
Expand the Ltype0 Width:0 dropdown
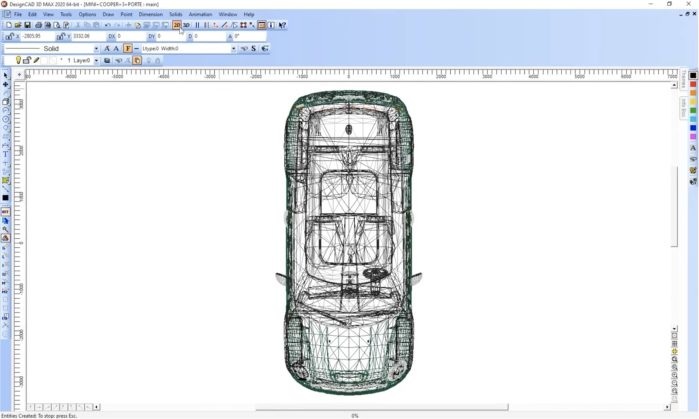(x=233, y=48)
